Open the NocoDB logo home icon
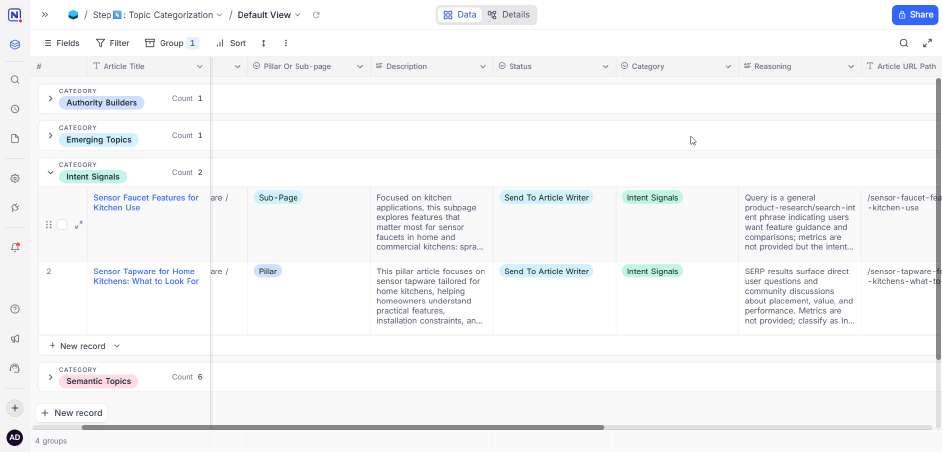The height and width of the screenshot is (452, 942). click(14, 15)
